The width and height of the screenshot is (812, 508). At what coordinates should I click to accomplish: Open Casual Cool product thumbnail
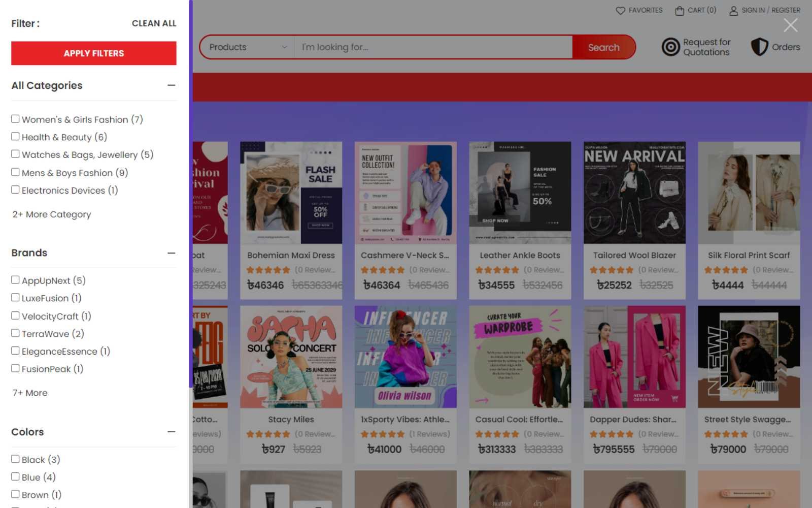coord(520,357)
